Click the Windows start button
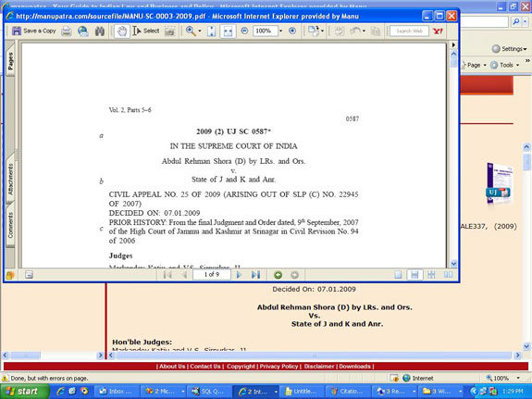Screen dimensions: 532x399 pyautogui.click(x=23, y=392)
